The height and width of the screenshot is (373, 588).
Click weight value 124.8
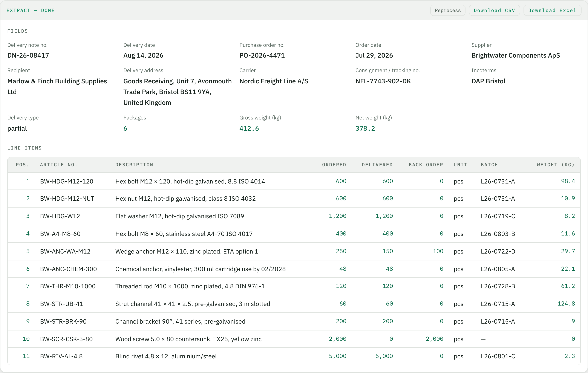click(x=566, y=304)
